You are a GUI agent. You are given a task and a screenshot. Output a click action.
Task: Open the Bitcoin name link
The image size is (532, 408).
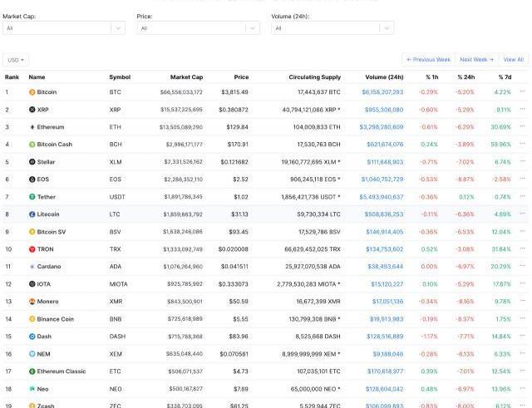point(47,92)
